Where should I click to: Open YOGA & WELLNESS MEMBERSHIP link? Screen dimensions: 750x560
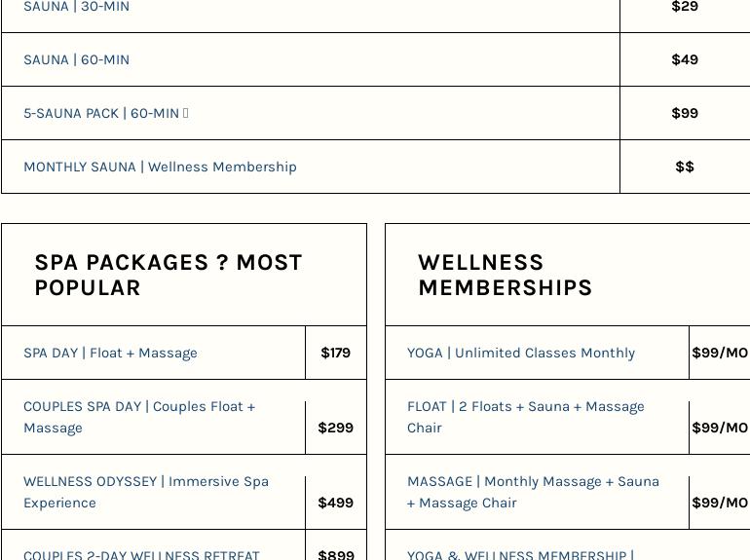(x=519, y=554)
